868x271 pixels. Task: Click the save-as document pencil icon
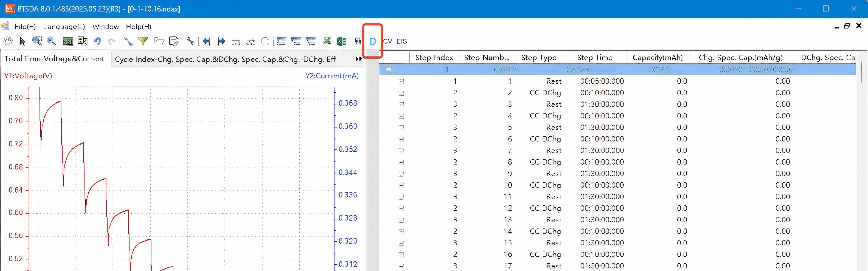(x=174, y=41)
